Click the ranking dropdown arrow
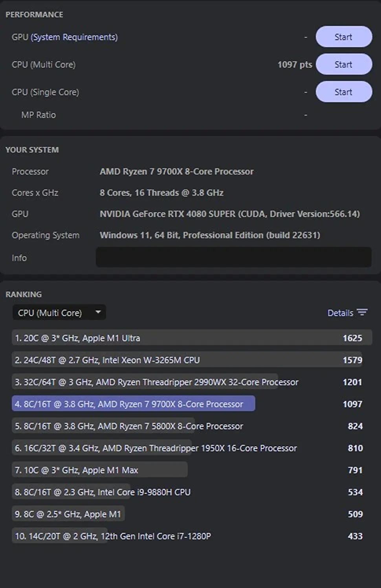This screenshot has height=588, width=381. click(x=98, y=312)
